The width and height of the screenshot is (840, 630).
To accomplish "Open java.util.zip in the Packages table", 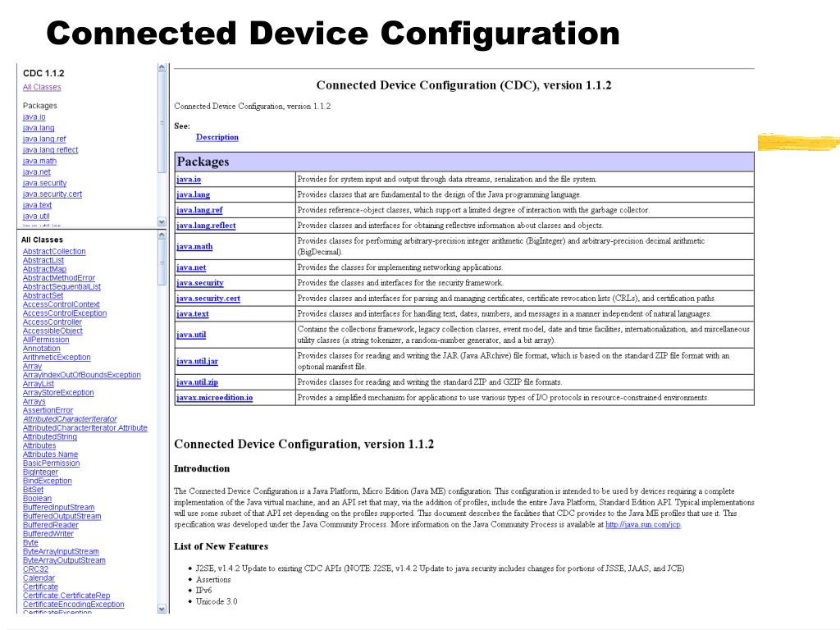I will click(x=197, y=382).
